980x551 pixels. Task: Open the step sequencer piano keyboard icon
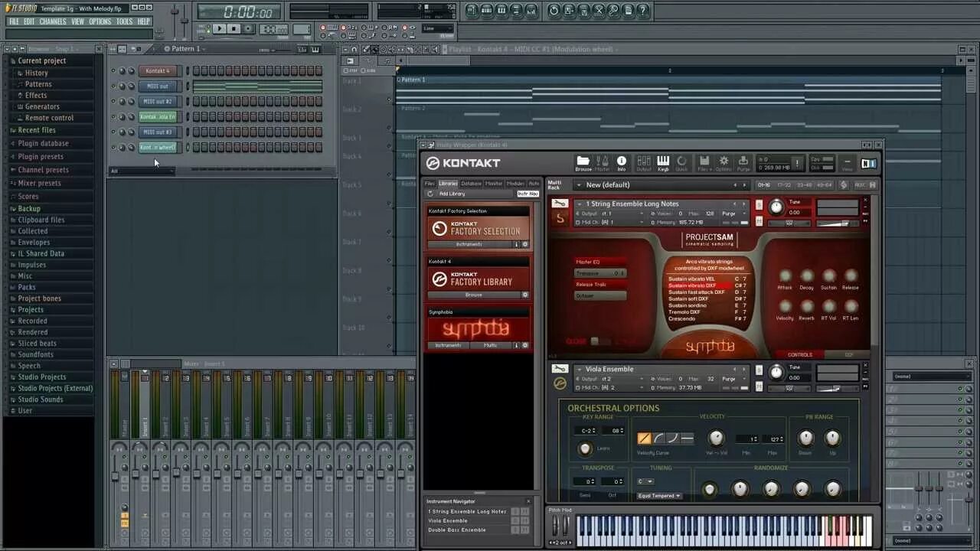[x=315, y=49]
